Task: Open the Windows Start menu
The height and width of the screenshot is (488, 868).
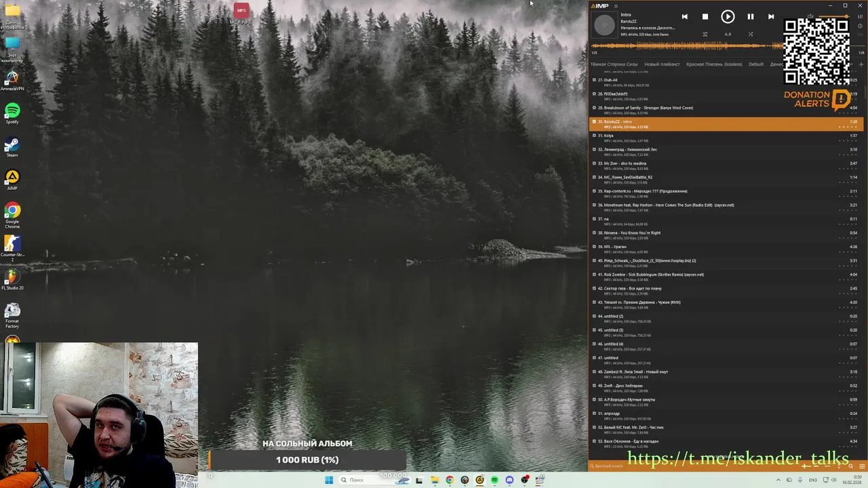Action: pyautogui.click(x=329, y=480)
